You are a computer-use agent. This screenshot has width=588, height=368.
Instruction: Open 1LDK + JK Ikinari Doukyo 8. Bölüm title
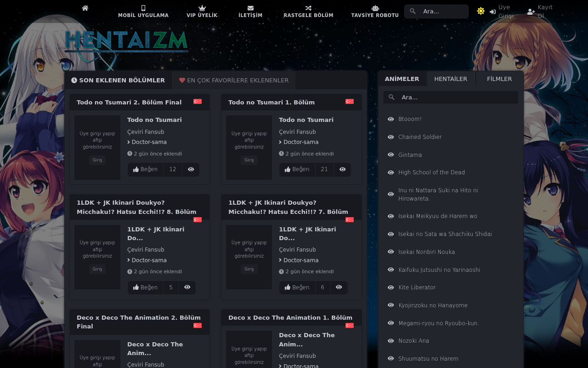coord(136,207)
